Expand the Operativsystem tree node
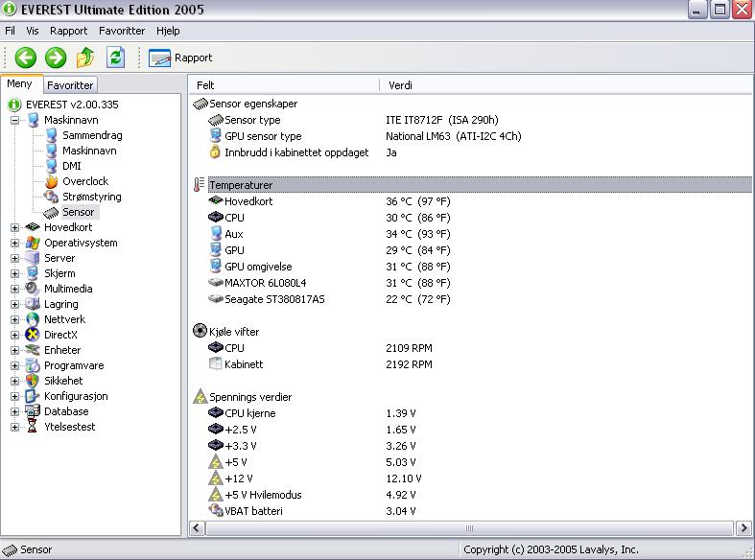 tap(15, 243)
